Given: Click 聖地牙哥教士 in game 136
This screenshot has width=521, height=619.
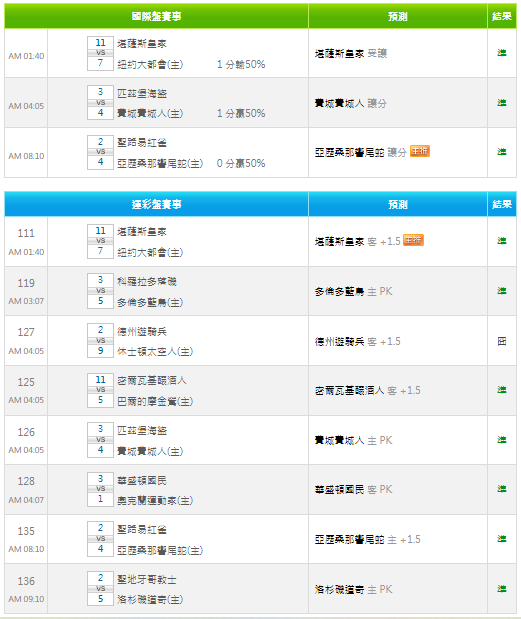Looking at the screenshot, I should click(x=147, y=580).
